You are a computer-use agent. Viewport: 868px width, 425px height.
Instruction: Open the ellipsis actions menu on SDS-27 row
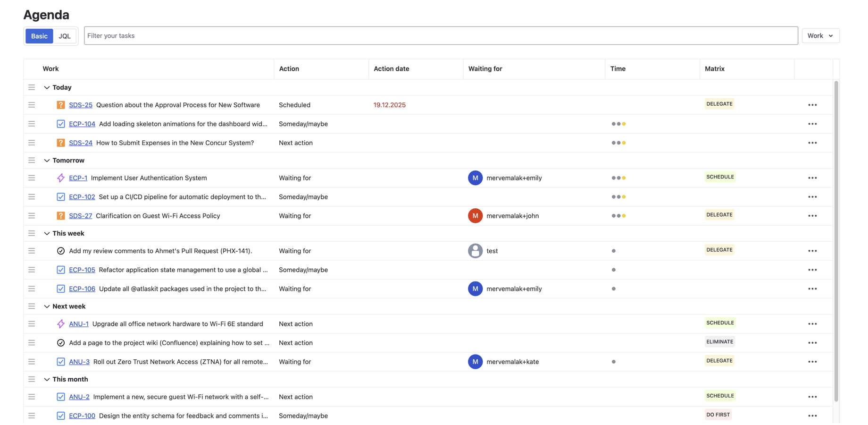point(813,216)
